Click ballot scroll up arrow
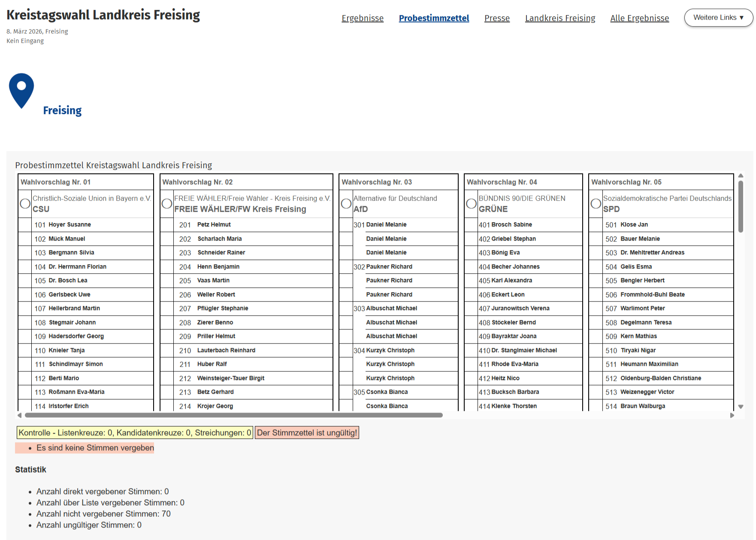Screen dimensions: 756x540 coord(741,176)
